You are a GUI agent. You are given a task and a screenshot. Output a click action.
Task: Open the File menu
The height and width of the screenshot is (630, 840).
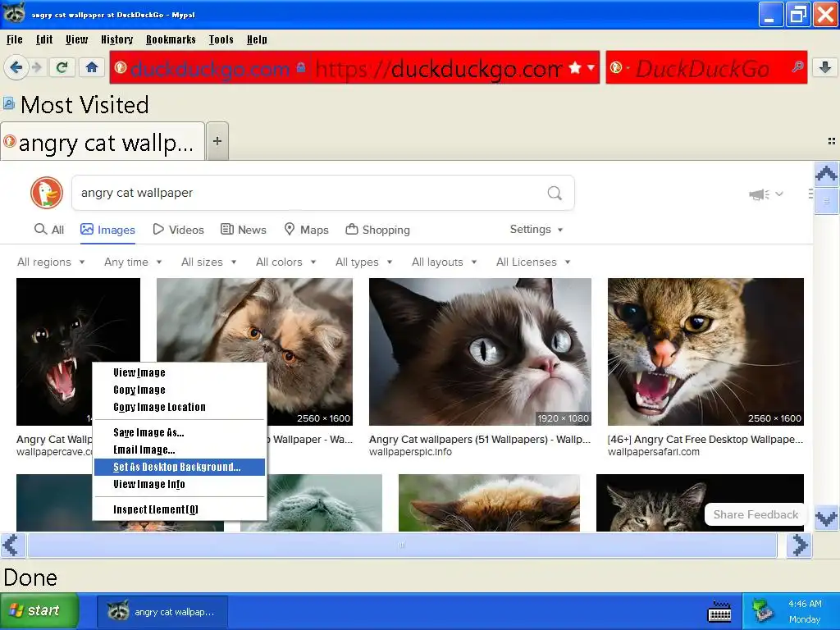[x=15, y=39]
